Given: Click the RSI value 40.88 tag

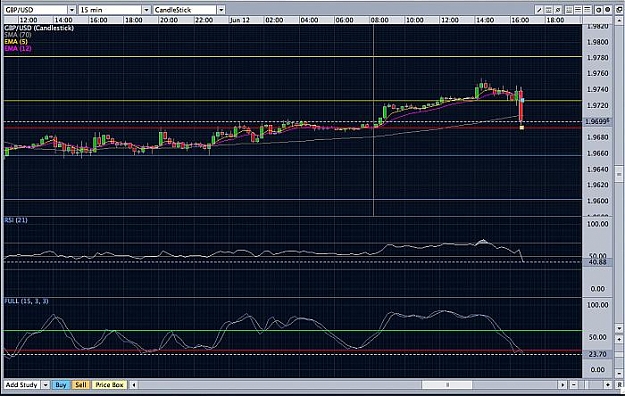Looking at the screenshot, I should pos(597,262).
